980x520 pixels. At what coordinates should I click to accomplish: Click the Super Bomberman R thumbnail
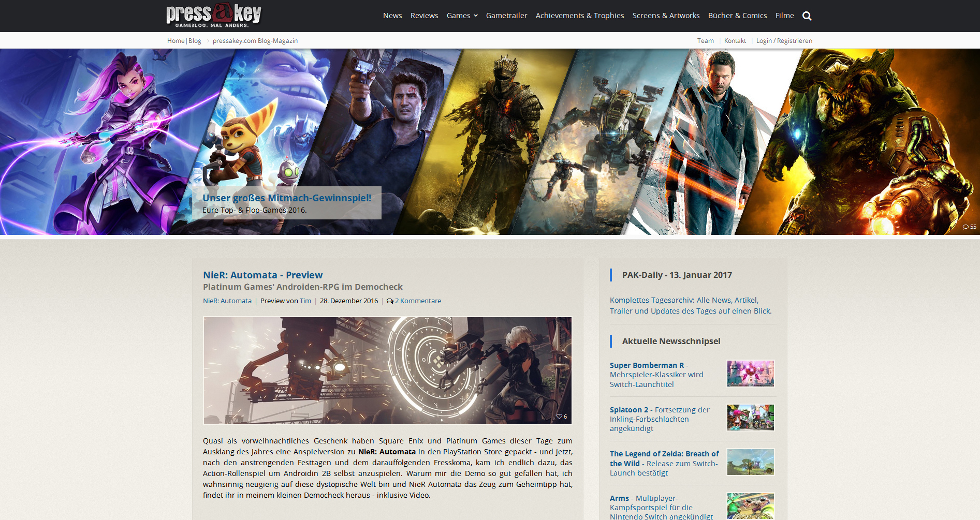click(751, 374)
